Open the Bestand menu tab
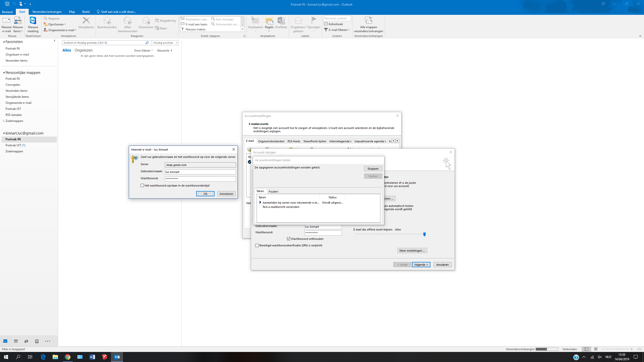Screen dimensions: 644x362 click(x=7, y=12)
